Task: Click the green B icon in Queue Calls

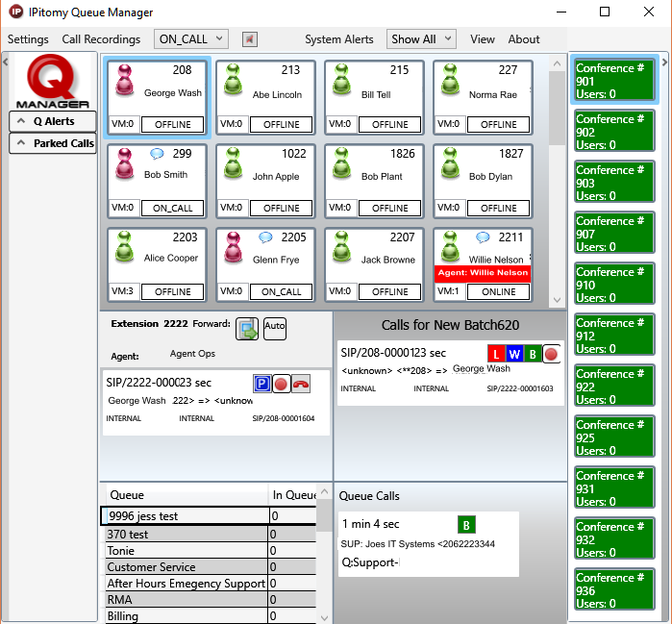Action: click(x=466, y=525)
